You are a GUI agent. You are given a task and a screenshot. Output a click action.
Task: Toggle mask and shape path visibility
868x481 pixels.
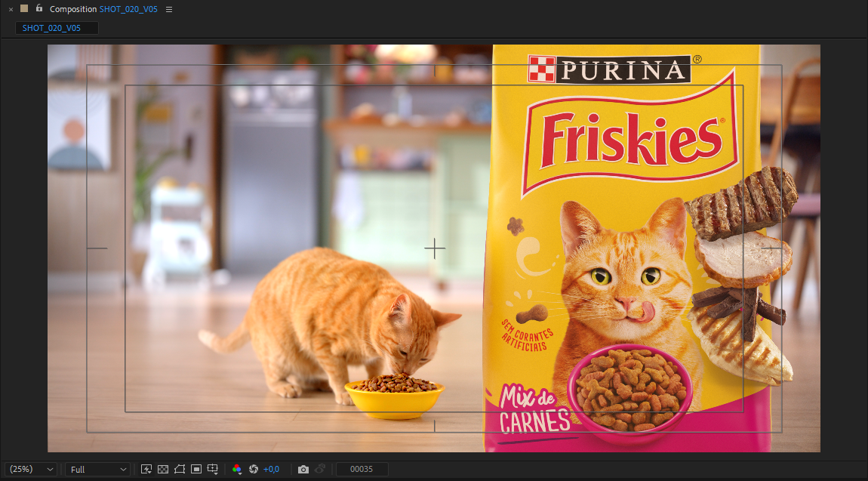tap(180, 470)
